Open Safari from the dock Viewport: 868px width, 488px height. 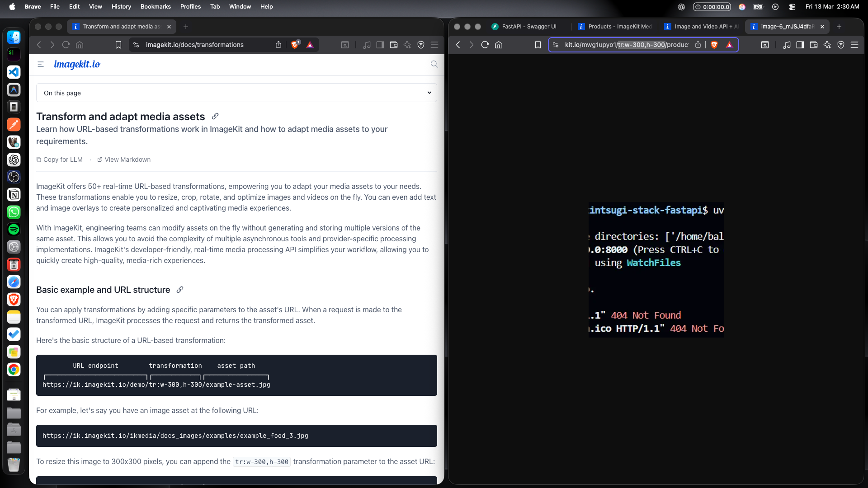point(14,282)
